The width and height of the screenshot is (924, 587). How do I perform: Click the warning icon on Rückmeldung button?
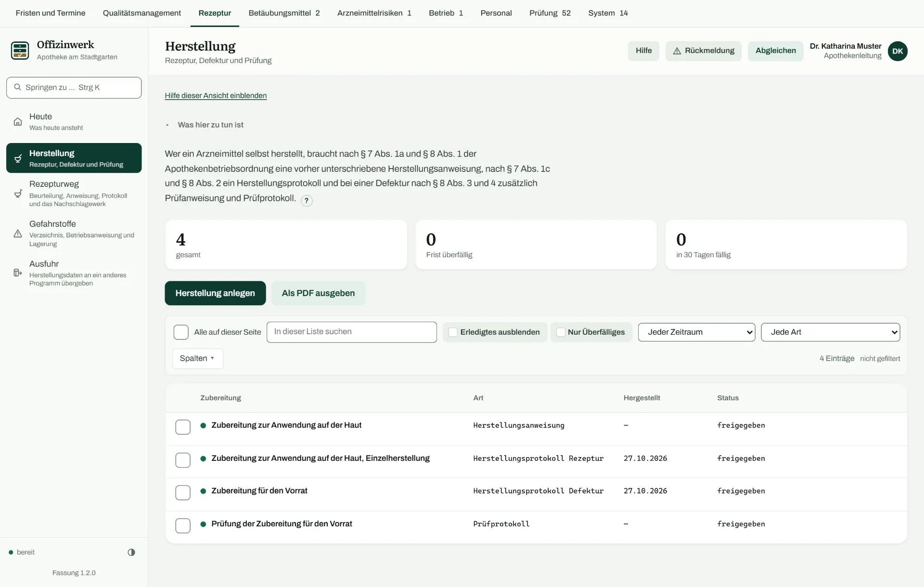(x=677, y=51)
